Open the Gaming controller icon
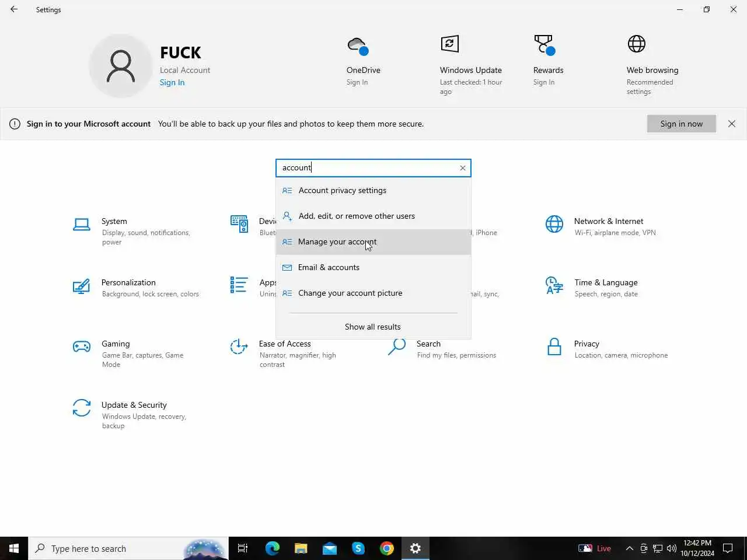The height and width of the screenshot is (560, 747). click(x=82, y=347)
